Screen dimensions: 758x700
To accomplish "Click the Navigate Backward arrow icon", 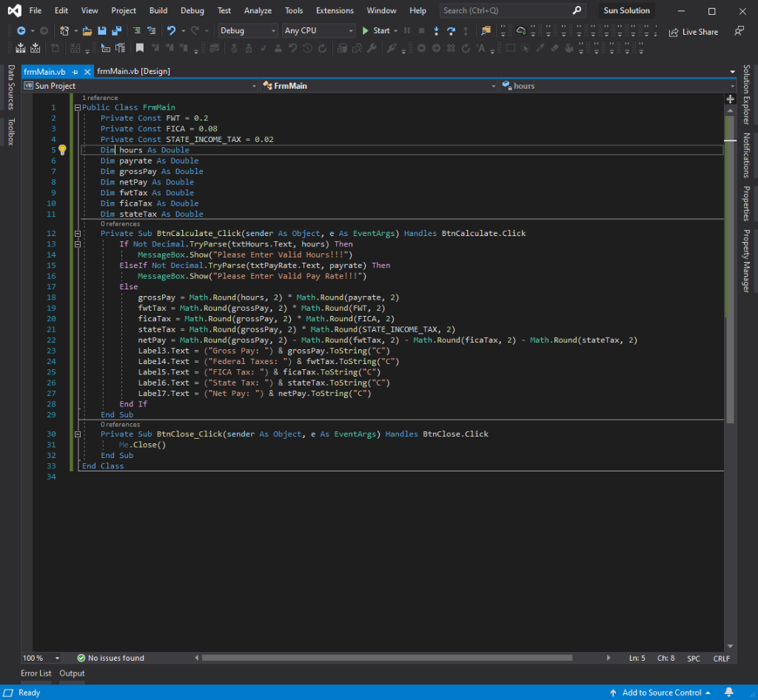I will pyautogui.click(x=20, y=30).
